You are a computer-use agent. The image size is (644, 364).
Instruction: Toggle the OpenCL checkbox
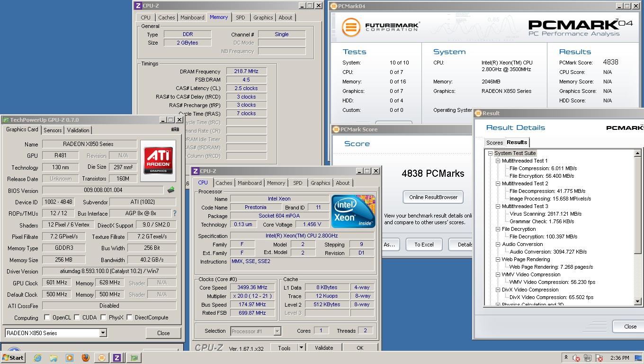pos(47,317)
